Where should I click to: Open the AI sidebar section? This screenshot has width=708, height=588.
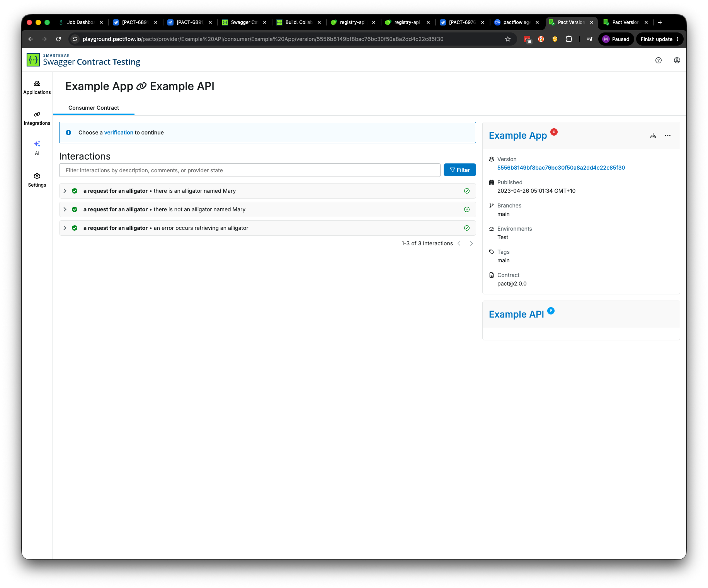pyautogui.click(x=37, y=148)
